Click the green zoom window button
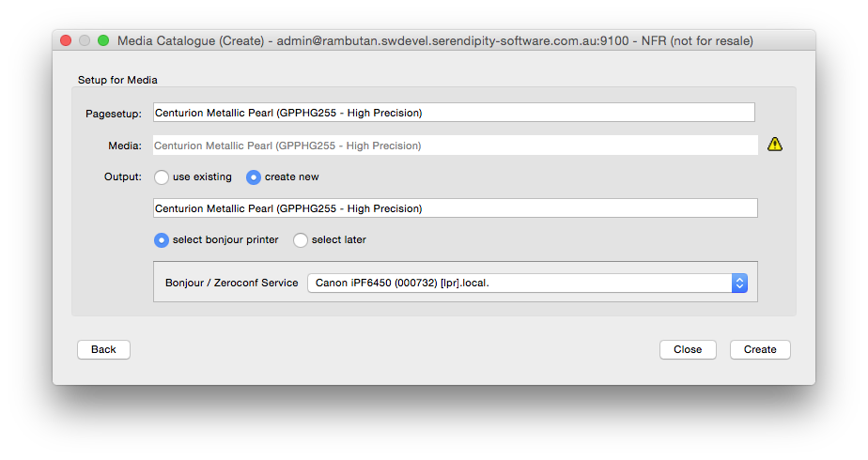Image resolution: width=868 pixels, height=460 pixels. 103,40
